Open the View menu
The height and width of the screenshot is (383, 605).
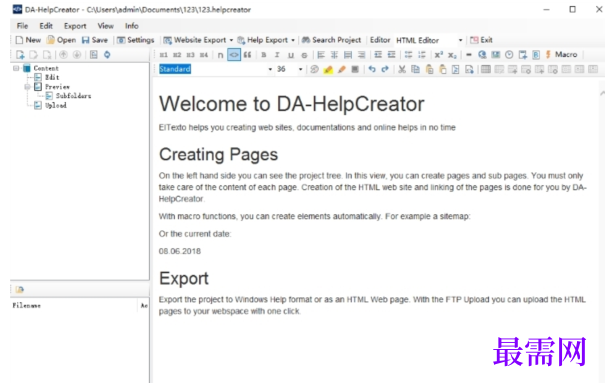tap(105, 26)
